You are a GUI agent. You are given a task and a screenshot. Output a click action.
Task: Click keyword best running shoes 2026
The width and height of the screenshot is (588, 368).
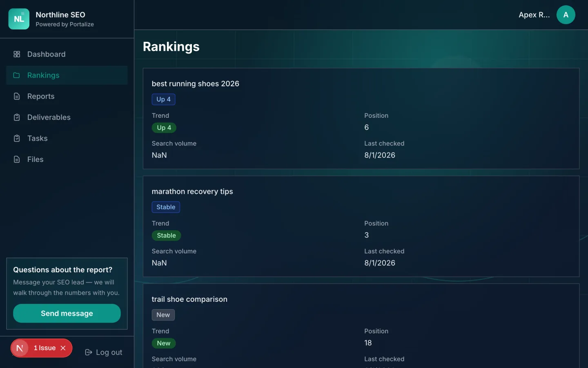point(195,83)
